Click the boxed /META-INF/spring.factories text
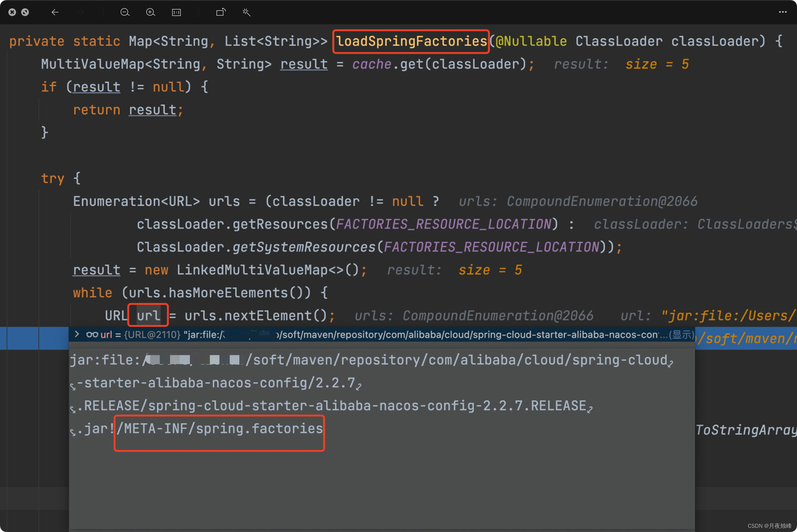The width and height of the screenshot is (797, 532). coord(220,429)
